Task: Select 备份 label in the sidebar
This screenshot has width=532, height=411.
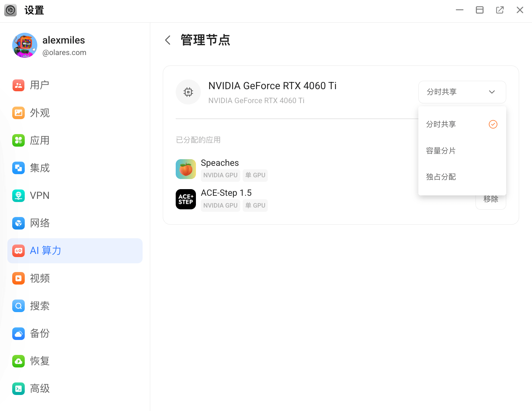Action: click(x=40, y=333)
